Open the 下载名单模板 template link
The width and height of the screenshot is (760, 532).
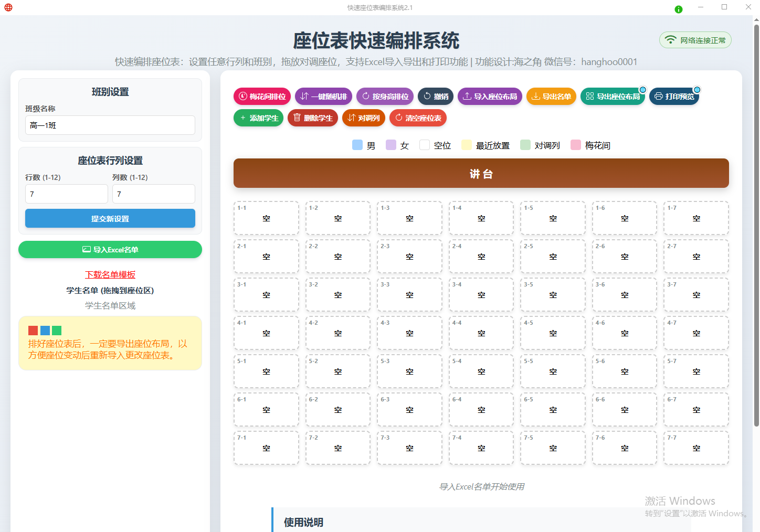tap(110, 275)
